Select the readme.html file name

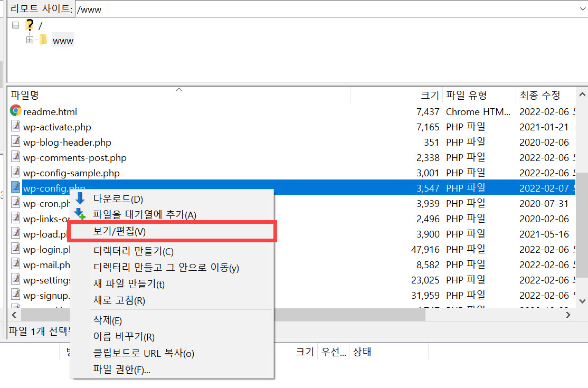coord(50,112)
